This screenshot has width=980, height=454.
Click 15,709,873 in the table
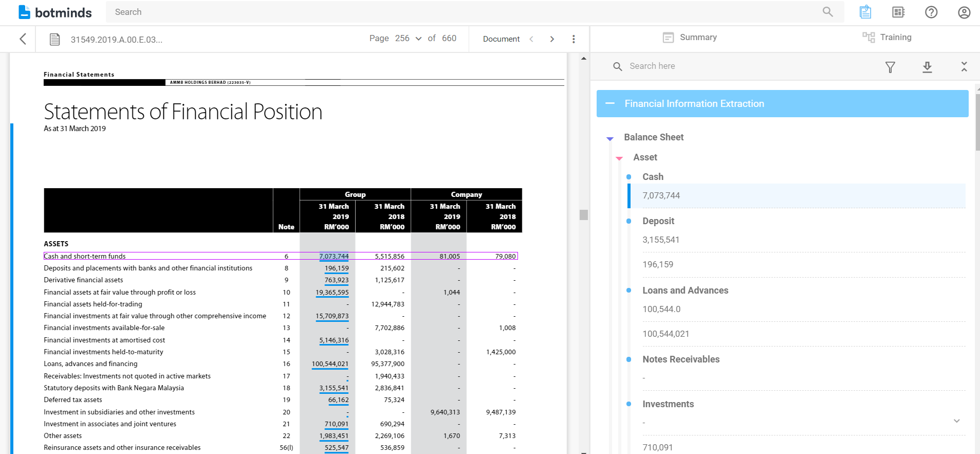click(332, 316)
